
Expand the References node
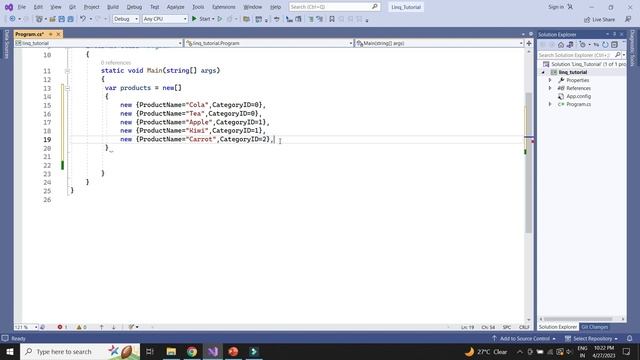click(550, 88)
